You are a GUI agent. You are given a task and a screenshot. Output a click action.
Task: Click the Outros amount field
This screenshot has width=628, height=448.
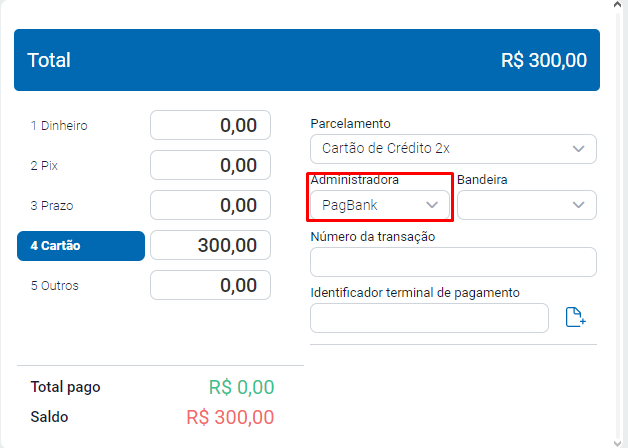(x=210, y=286)
